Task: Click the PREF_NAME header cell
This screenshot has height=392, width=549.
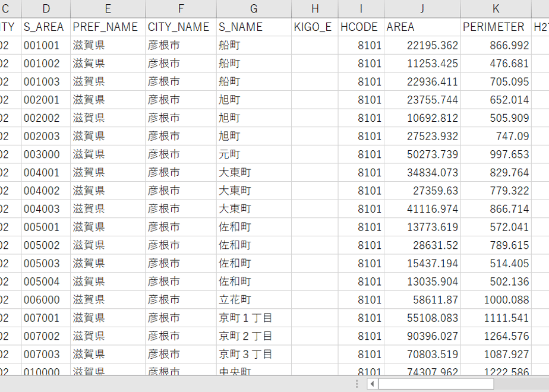Action: coord(108,27)
